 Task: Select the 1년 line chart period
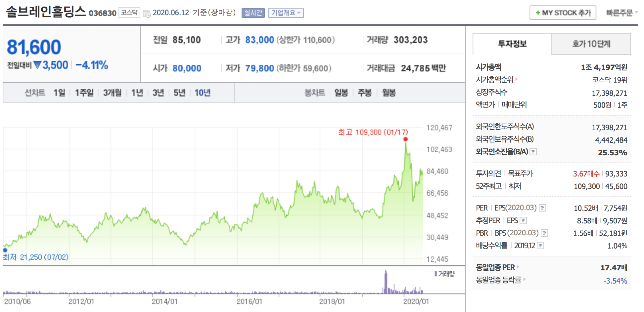tap(137, 93)
